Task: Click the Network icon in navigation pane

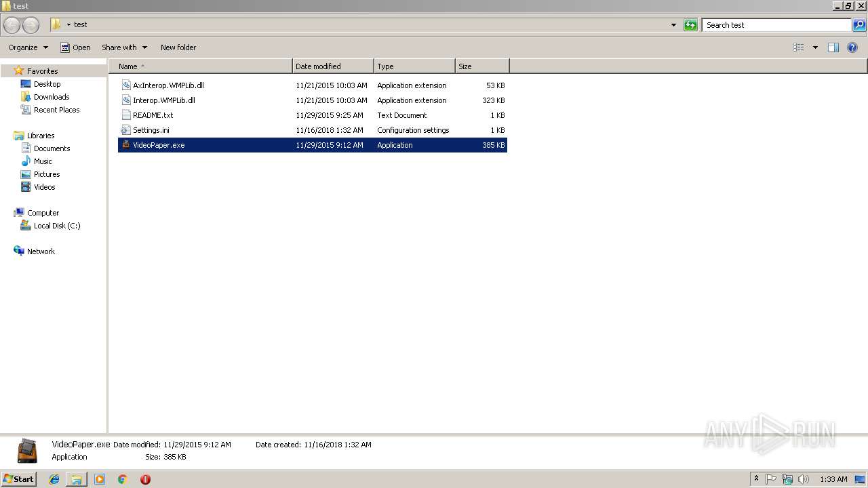Action: 19,251
